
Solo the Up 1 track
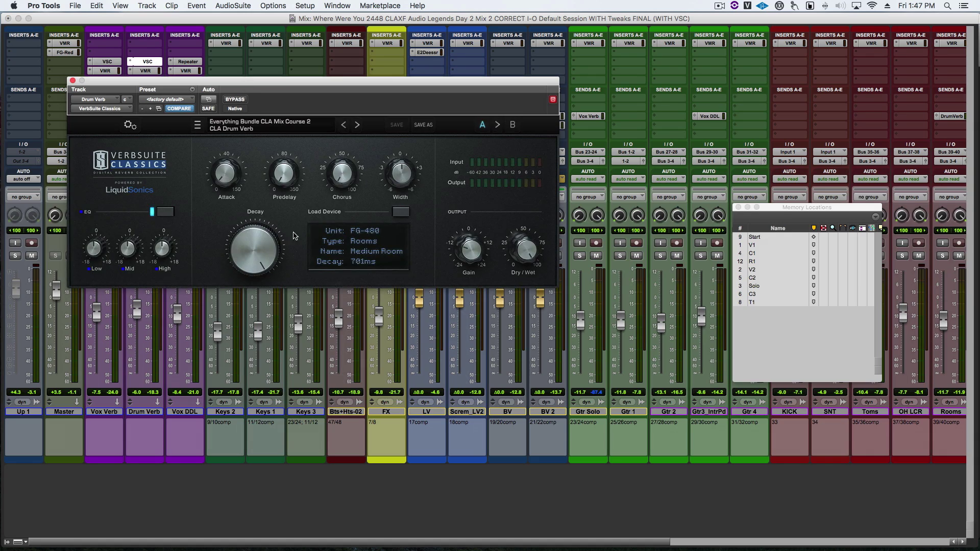tap(15, 256)
